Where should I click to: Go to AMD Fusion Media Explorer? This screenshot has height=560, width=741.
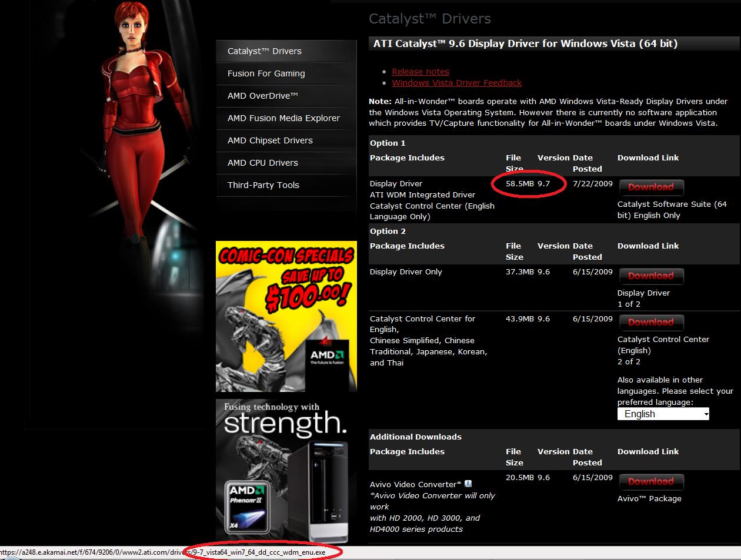point(286,118)
